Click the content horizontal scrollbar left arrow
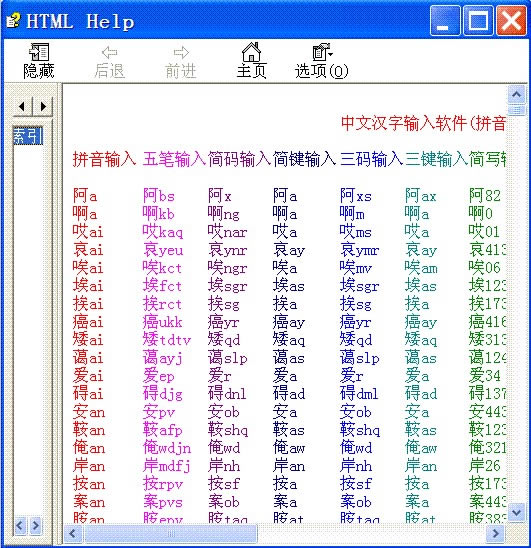Viewport: 531px width, 548px height. pyautogui.click(x=73, y=533)
